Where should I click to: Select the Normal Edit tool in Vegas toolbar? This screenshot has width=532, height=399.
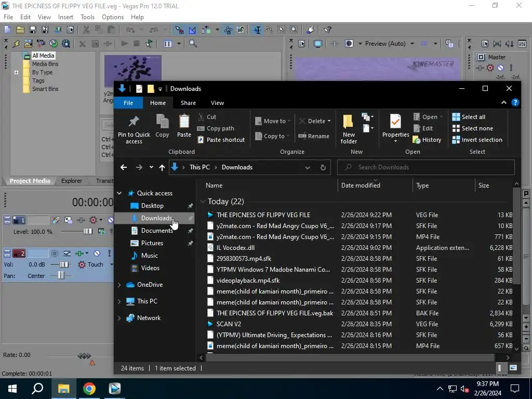[x=257, y=30]
